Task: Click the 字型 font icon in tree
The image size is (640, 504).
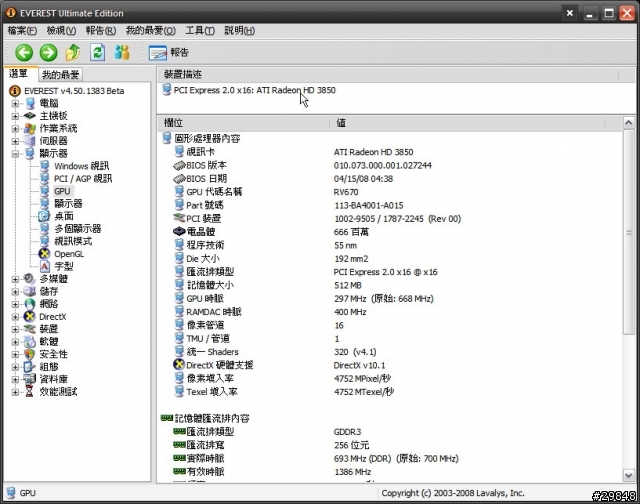Action: click(x=44, y=266)
